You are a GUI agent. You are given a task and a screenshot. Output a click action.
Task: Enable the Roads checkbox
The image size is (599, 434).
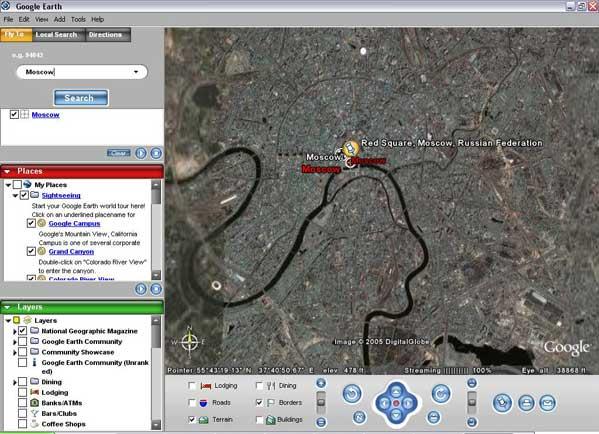pyautogui.click(x=192, y=403)
